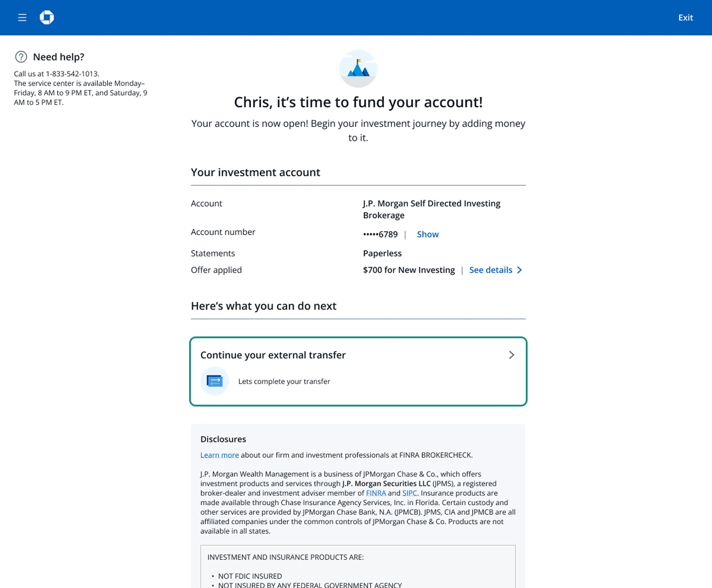Click 'NOT FDIC INSURED' bullet text
Screen dimensions: 712x588
[250, 576]
